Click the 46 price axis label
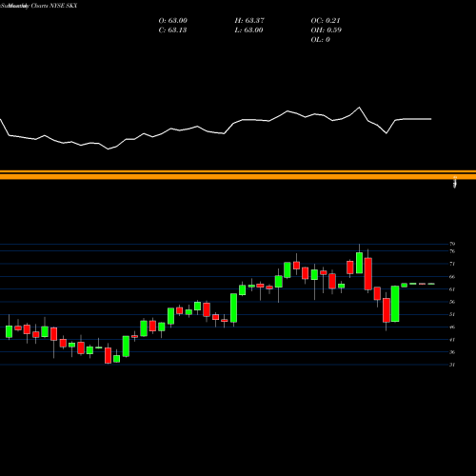The image size is (476, 476). tap(452, 327)
